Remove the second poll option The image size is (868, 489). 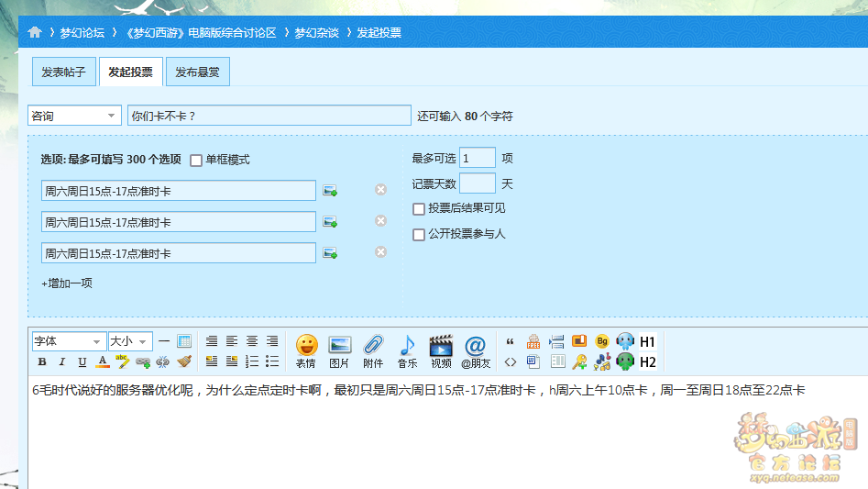pyautogui.click(x=381, y=221)
